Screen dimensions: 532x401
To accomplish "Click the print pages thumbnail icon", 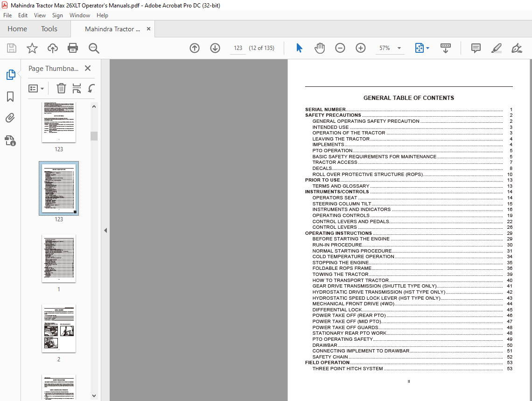I will pos(77,89).
